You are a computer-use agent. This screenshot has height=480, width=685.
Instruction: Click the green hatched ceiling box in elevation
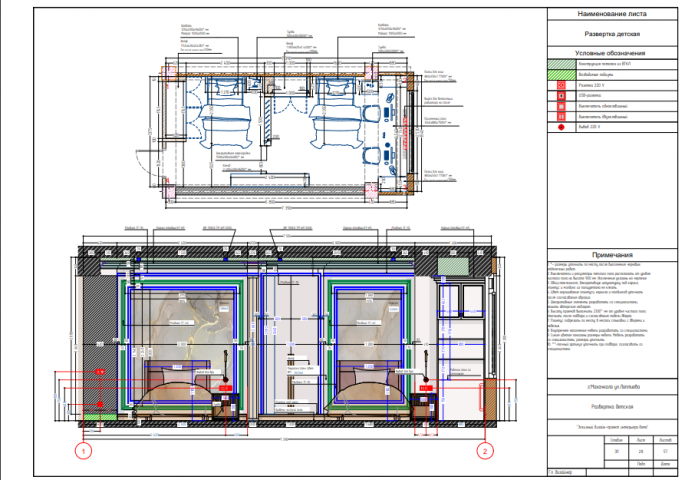453,266
